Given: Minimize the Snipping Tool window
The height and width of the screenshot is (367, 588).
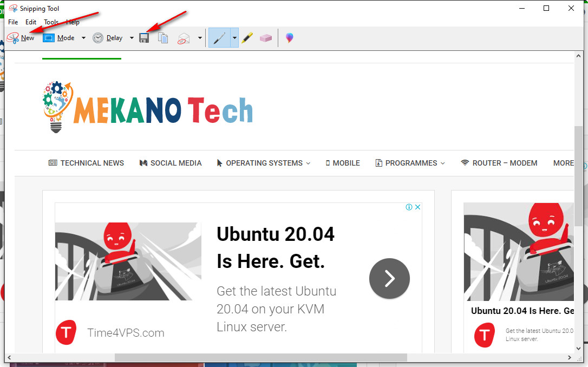Looking at the screenshot, I should click(x=521, y=8).
